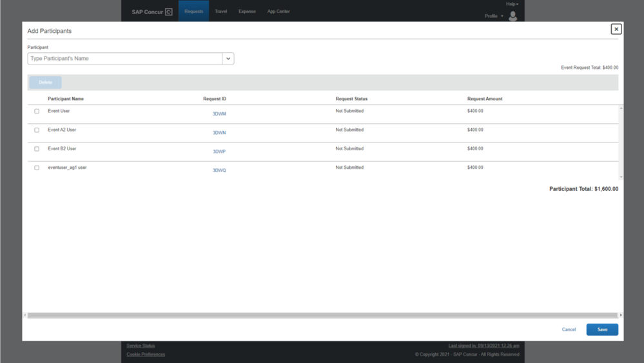644x363 pixels.
Task: Switch to the Expense tab
Action: pyautogui.click(x=247, y=11)
